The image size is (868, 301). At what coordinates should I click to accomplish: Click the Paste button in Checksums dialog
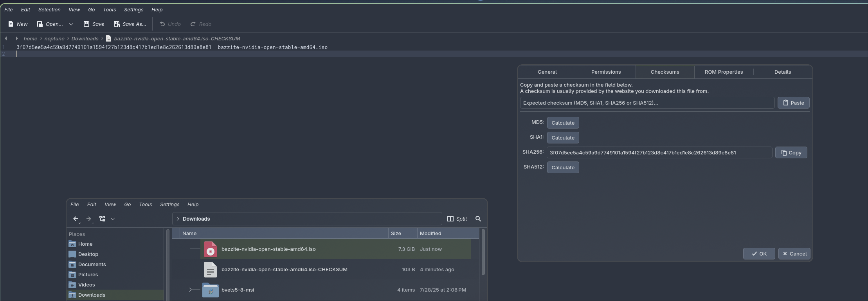(x=793, y=103)
